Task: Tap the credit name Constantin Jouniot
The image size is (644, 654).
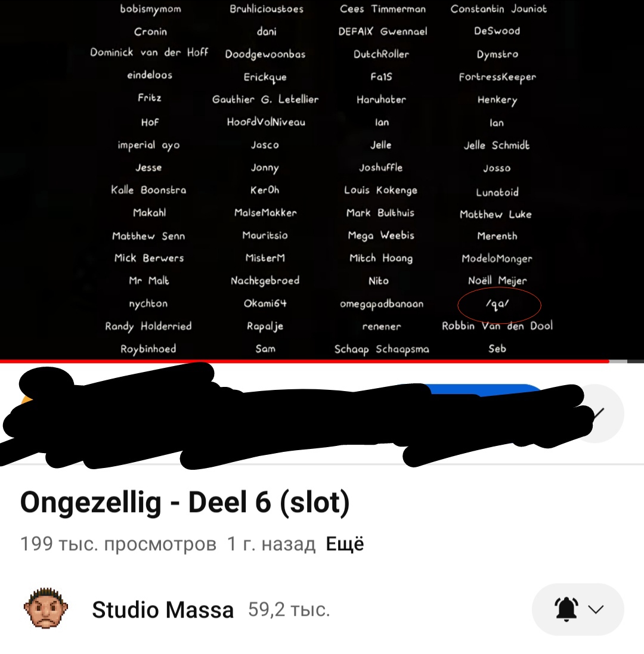Action: (x=499, y=9)
